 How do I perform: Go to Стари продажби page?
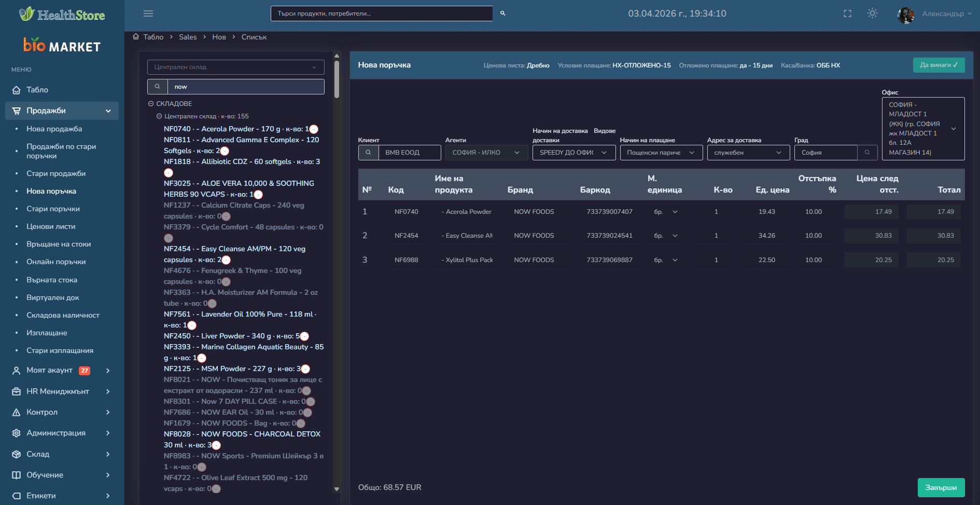coord(56,173)
